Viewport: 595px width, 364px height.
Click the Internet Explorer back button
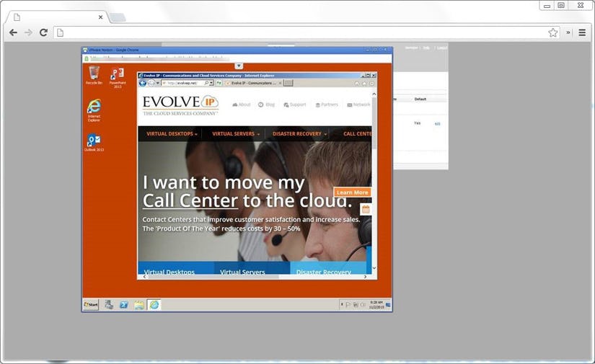[x=143, y=83]
